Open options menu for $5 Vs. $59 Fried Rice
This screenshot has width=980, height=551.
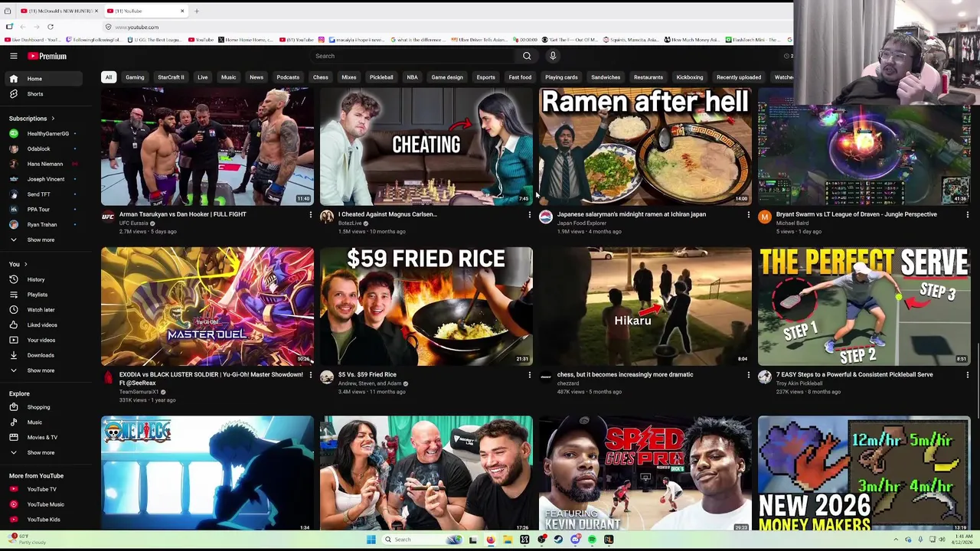click(529, 375)
